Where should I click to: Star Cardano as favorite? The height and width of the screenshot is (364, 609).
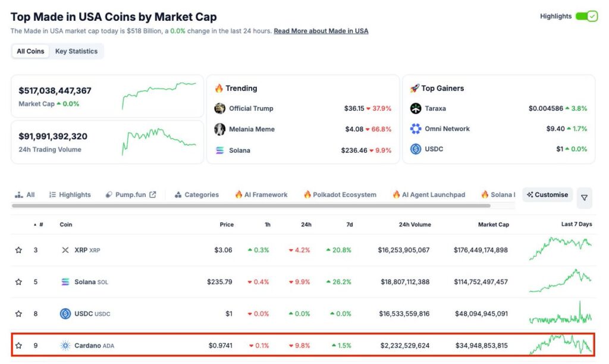(18, 345)
